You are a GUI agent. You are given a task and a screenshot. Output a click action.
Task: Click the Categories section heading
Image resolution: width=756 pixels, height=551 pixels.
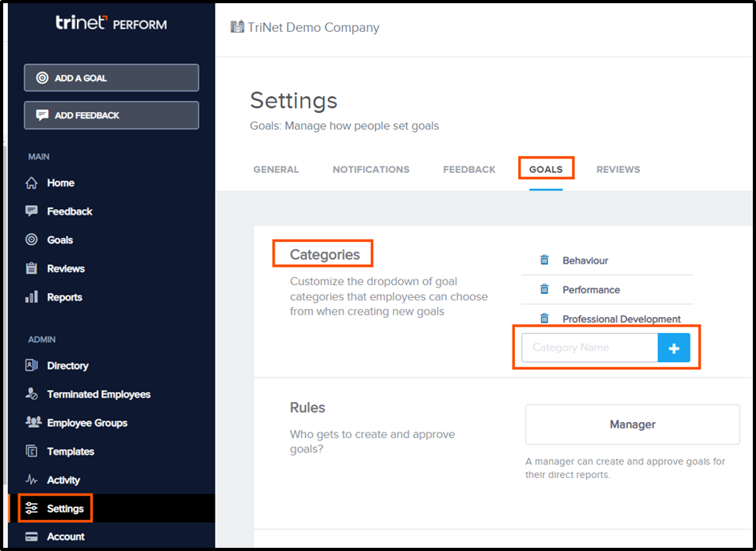[x=324, y=254]
